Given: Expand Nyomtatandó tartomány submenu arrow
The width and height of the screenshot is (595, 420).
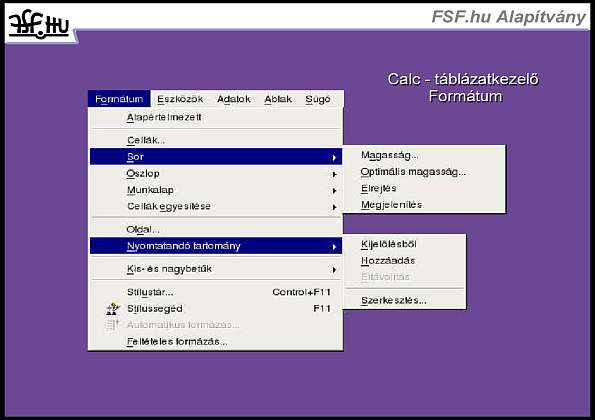Looking at the screenshot, I should coord(334,247).
